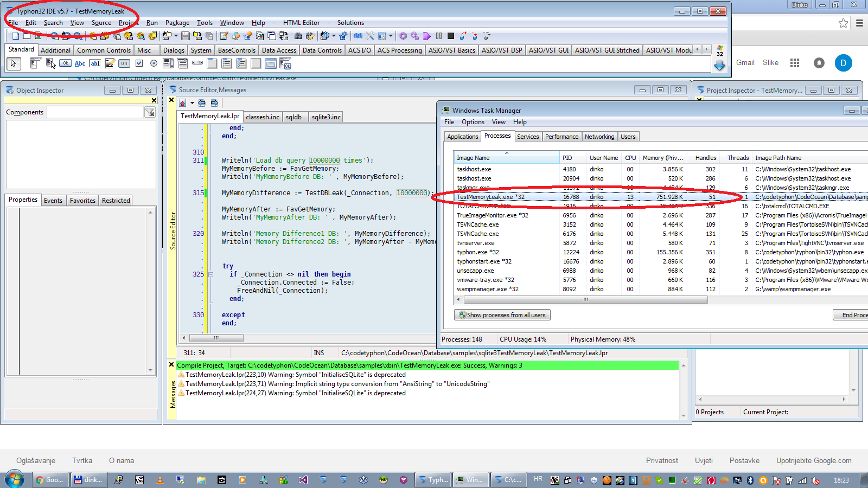Pick the TMemo component icon
The height and width of the screenshot is (488, 868).
tap(110, 63)
